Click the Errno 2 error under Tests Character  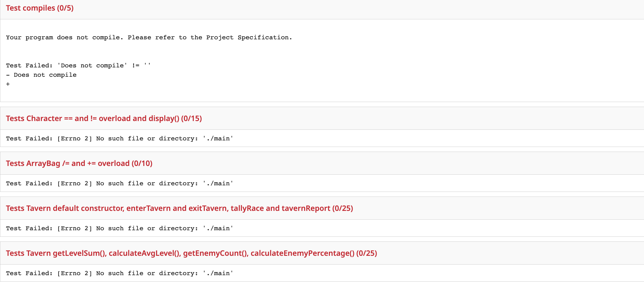pos(119,139)
